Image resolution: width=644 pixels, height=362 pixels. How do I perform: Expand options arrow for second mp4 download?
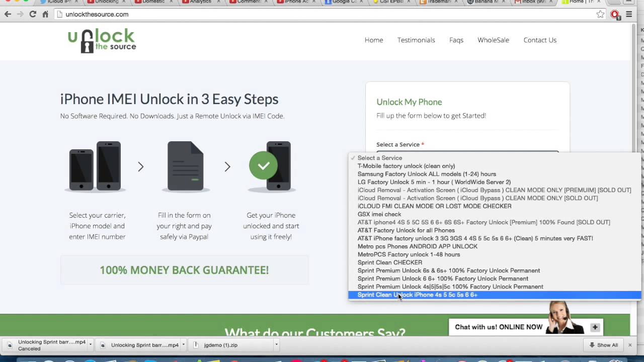pyautogui.click(x=184, y=345)
